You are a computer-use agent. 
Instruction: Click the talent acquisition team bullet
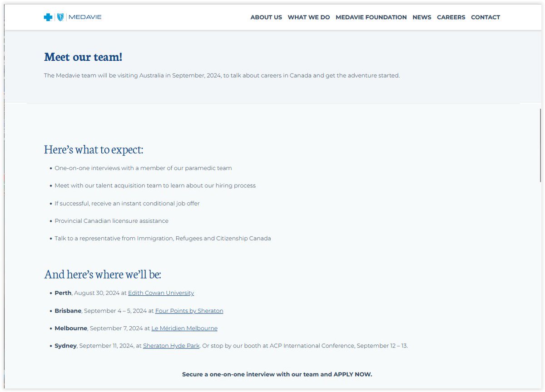point(155,186)
